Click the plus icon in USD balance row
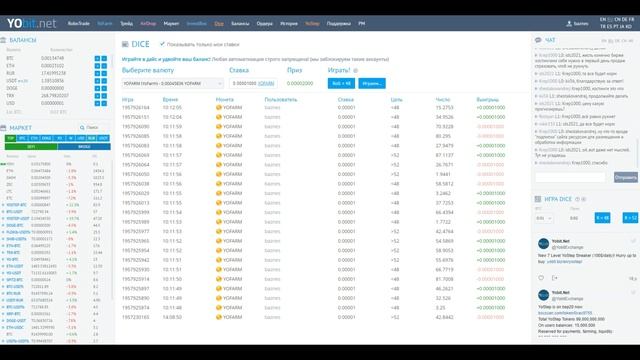 pos(97,103)
